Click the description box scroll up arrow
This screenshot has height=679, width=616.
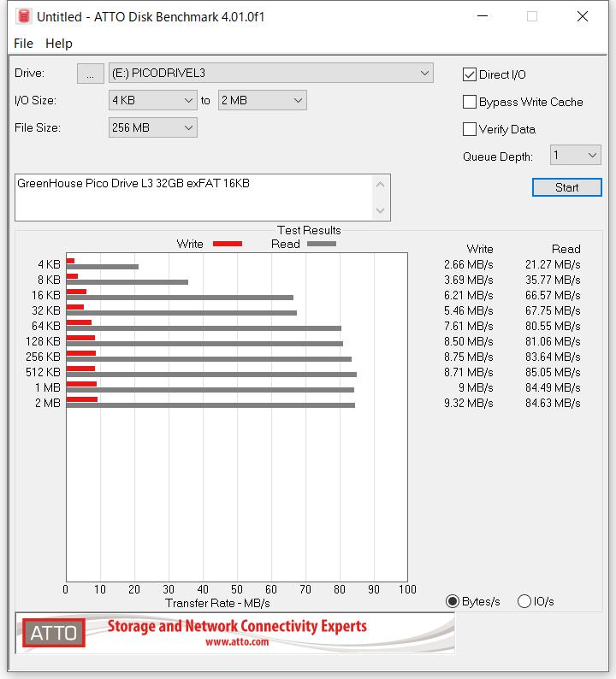(381, 185)
